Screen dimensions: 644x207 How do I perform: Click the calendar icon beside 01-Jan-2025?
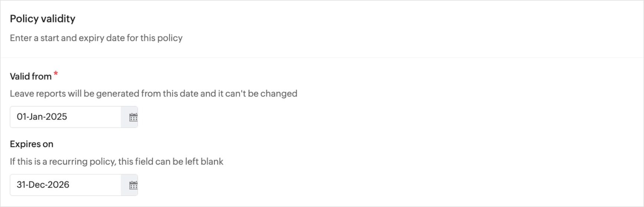point(133,117)
